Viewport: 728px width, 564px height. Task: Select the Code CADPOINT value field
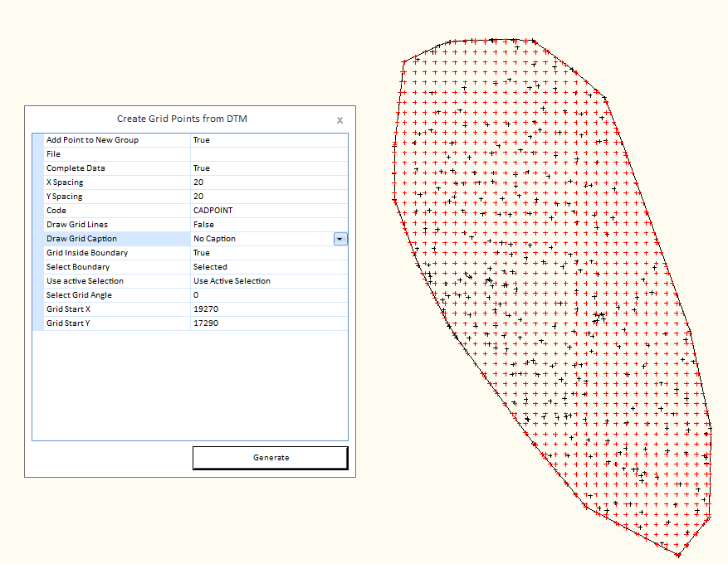coord(268,211)
